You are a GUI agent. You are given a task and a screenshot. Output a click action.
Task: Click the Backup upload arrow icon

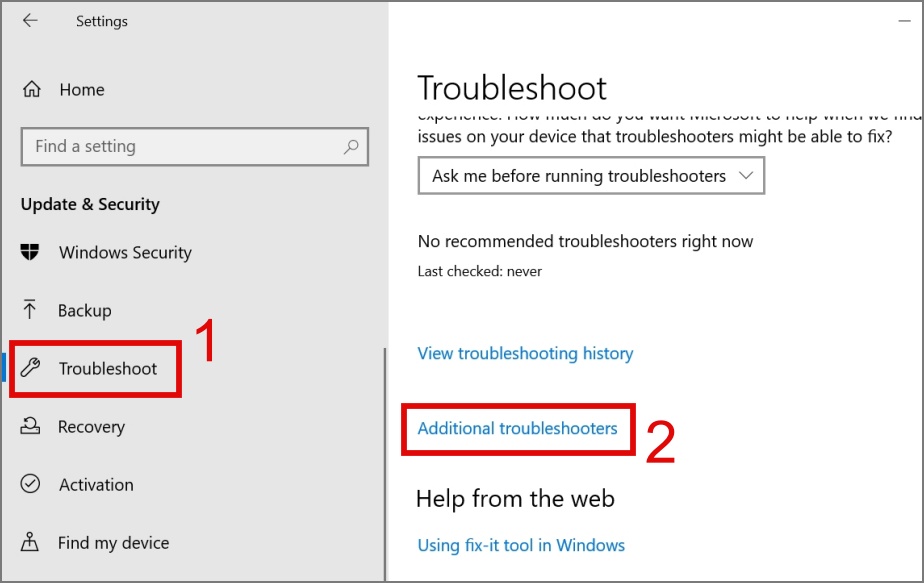[29, 309]
